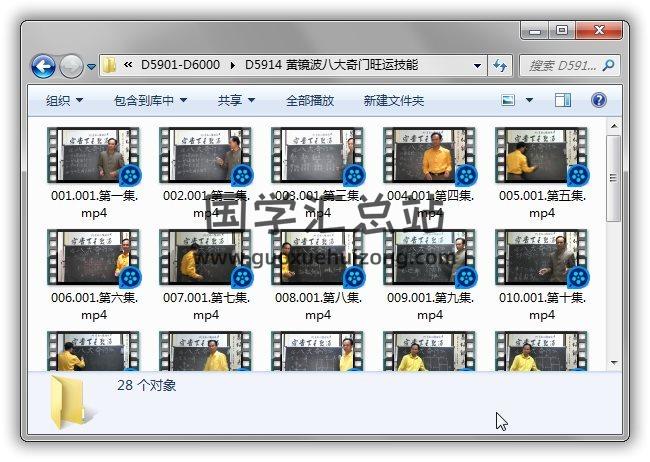The width and height of the screenshot is (650, 462).
Task: Select video thumbnail 007.001.第七集.mp4
Action: pos(206,258)
